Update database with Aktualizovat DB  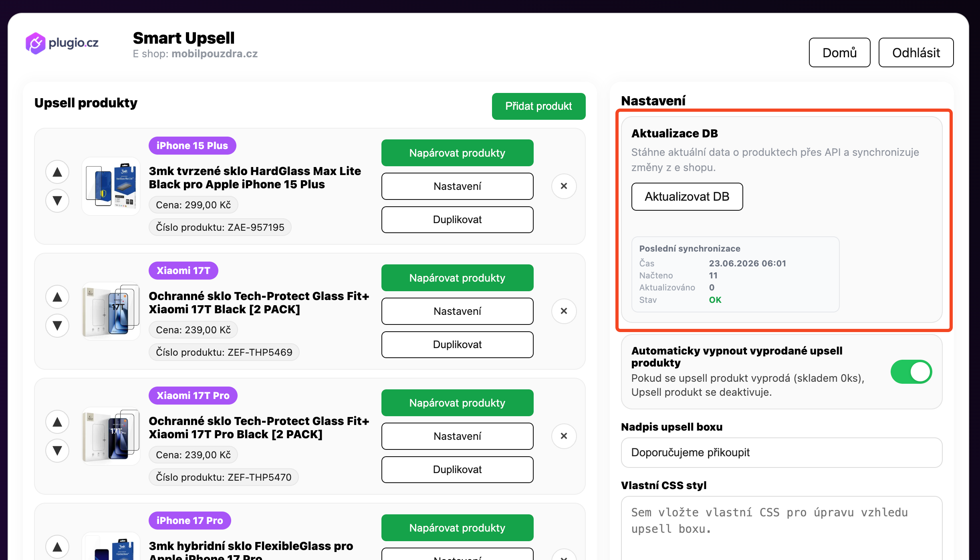coord(687,197)
